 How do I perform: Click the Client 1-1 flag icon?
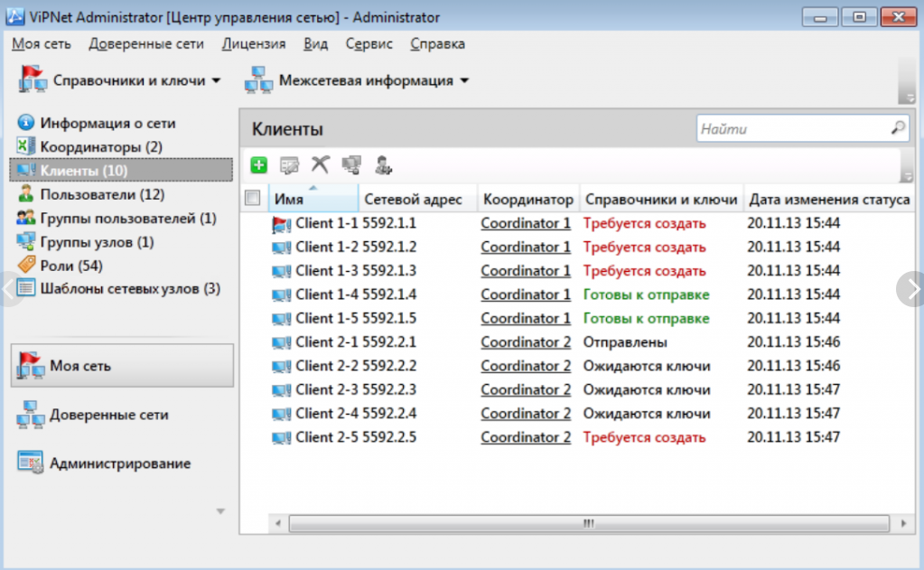click(x=281, y=224)
